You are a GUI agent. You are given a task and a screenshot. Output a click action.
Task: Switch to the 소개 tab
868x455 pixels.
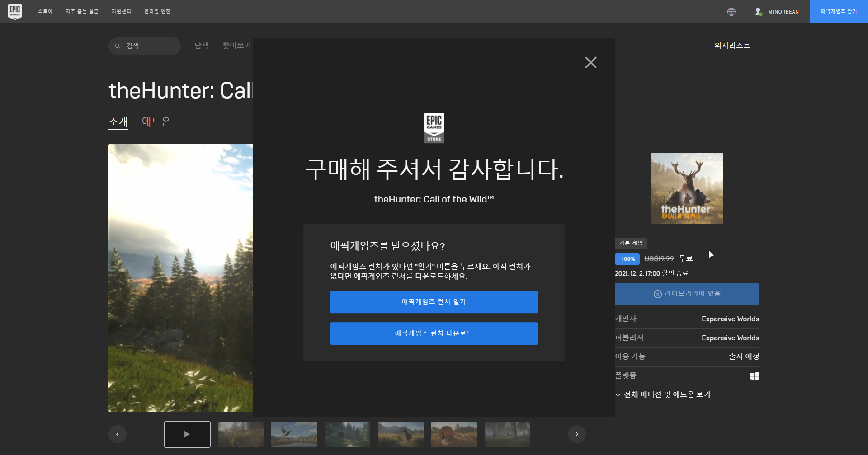coord(118,122)
